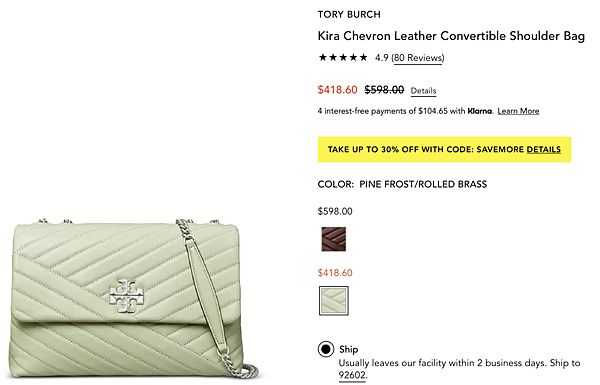The height and width of the screenshot is (385, 600).
Task: Change the 92602 shipping zip code
Action: [352, 375]
